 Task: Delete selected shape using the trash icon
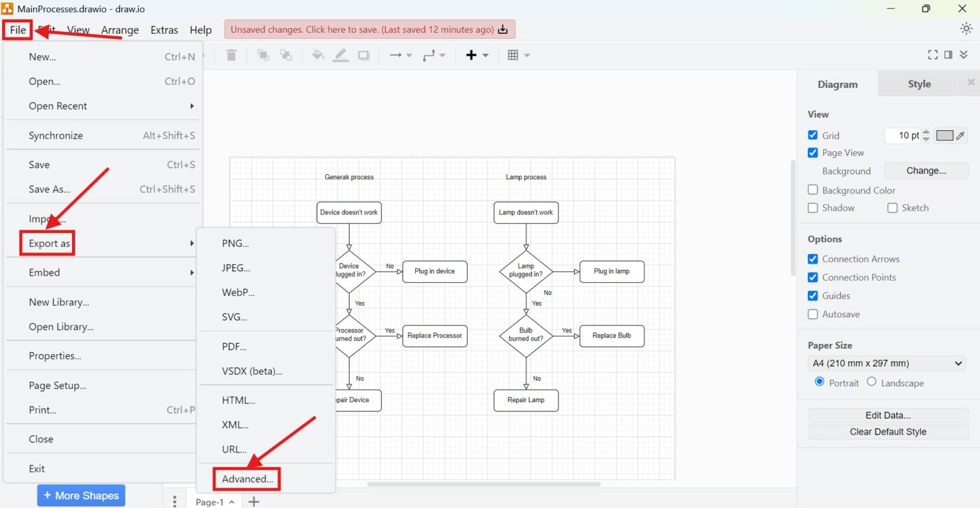231,55
